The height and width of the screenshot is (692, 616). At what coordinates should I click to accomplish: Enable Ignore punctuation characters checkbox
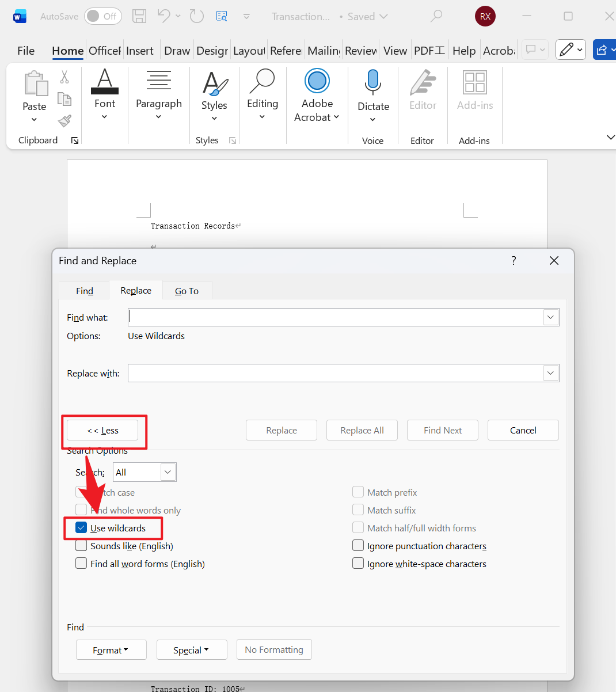[x=358, y=546]
